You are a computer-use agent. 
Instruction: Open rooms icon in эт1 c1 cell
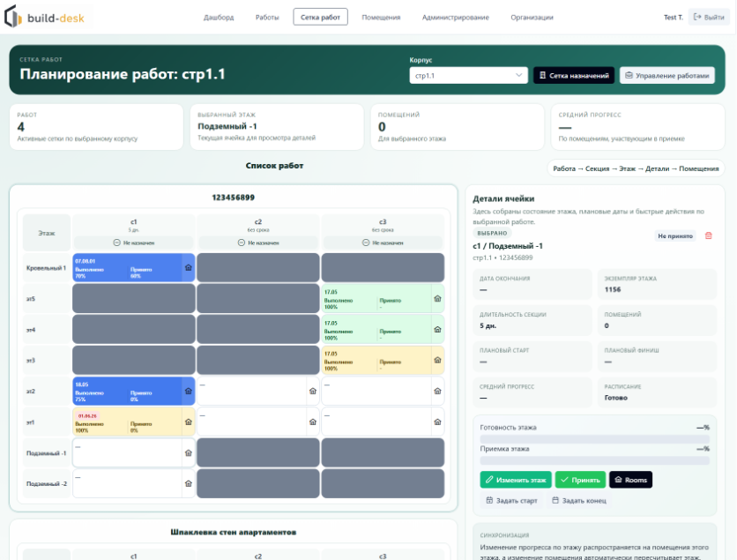tap(189, 422)
